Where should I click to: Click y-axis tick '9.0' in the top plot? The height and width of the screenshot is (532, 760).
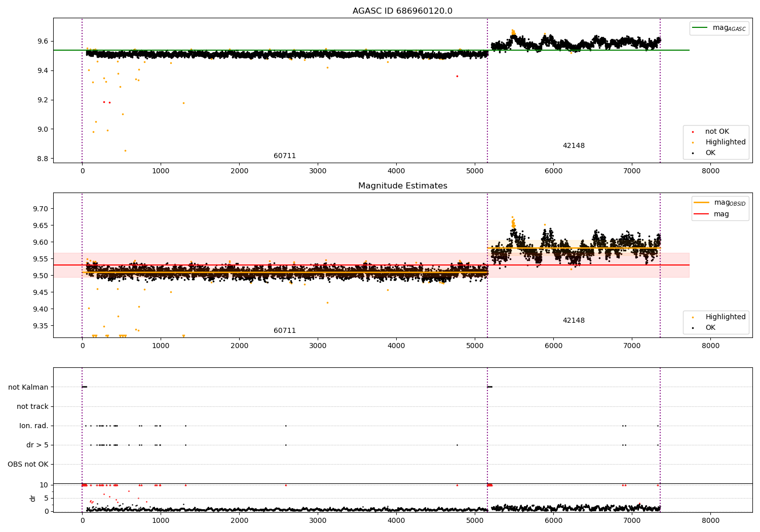pos(42,130)
